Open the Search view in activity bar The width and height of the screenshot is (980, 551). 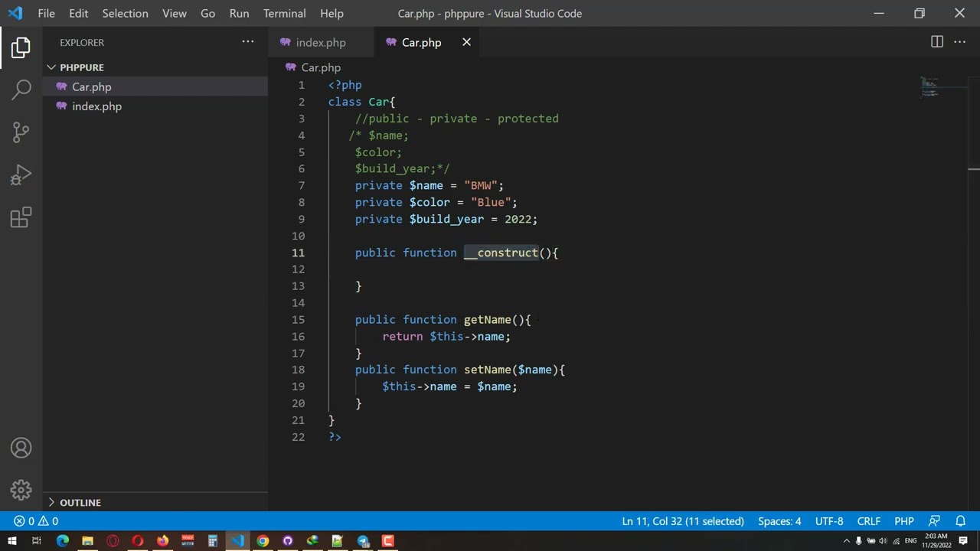21,90
